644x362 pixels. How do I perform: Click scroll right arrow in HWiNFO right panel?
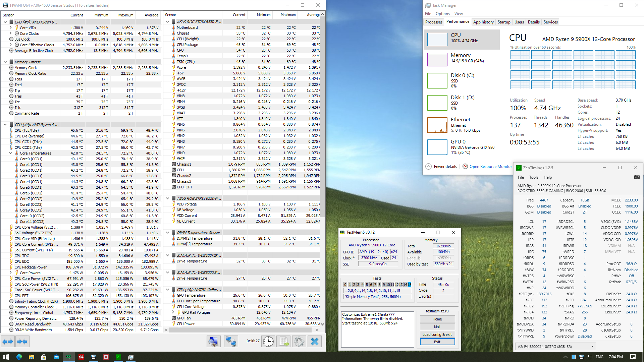coord(317,330)
